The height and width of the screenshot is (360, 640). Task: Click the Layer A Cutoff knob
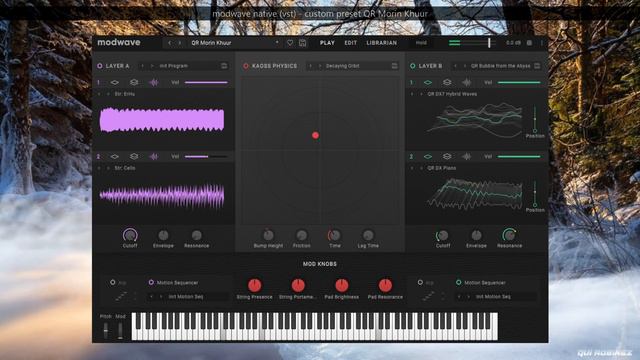click(x=130, y=235)
